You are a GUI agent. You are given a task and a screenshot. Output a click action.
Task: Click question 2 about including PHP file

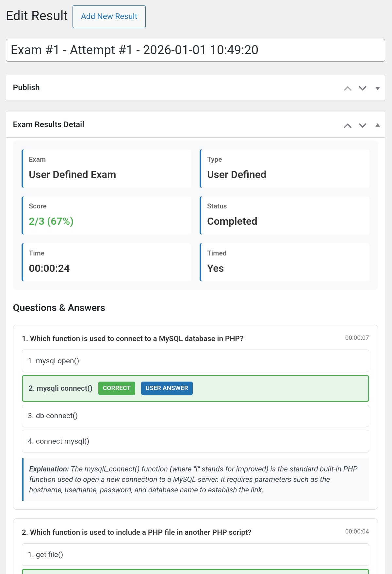137,533
